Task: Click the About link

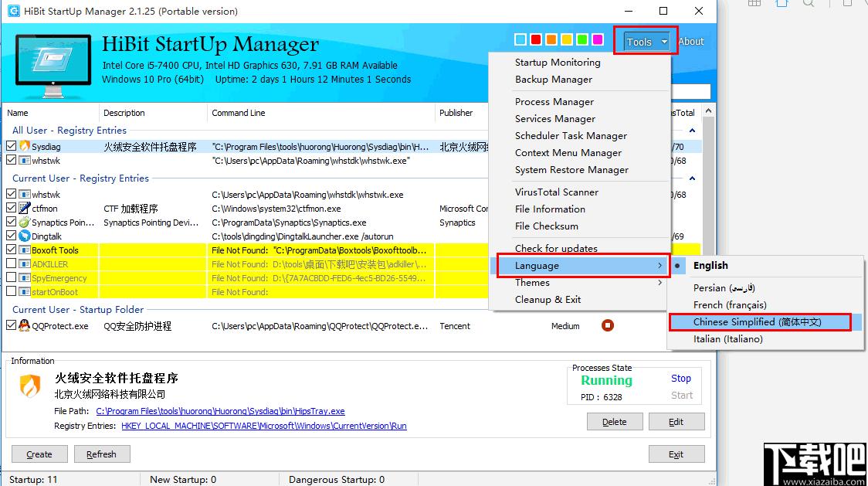Action: [691, 42]
